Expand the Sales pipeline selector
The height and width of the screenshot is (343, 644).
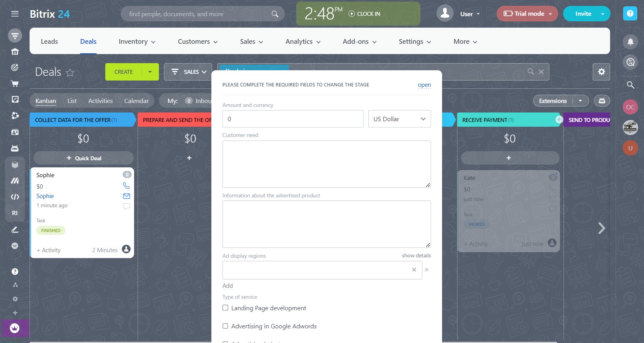(189, 72)
